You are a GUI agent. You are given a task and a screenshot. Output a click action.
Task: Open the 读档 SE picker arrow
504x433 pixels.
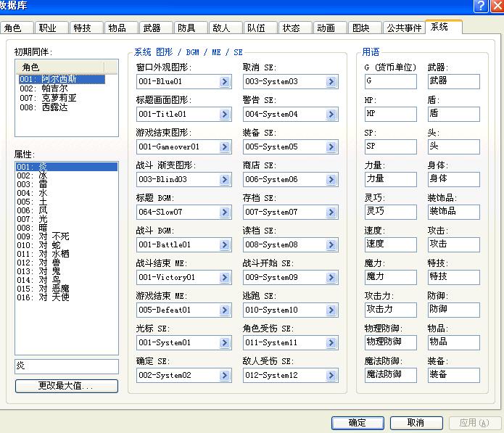331,245
